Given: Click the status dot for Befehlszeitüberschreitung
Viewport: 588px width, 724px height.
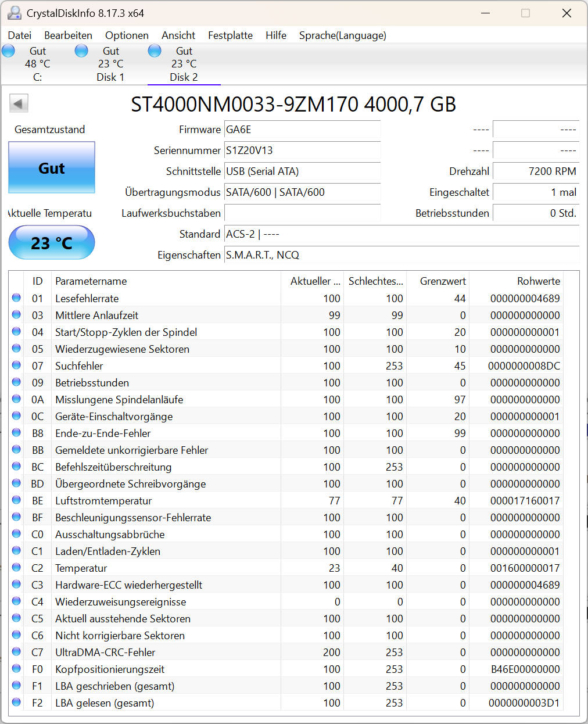Looking at the screenshot, I should (x=16, y=467).
